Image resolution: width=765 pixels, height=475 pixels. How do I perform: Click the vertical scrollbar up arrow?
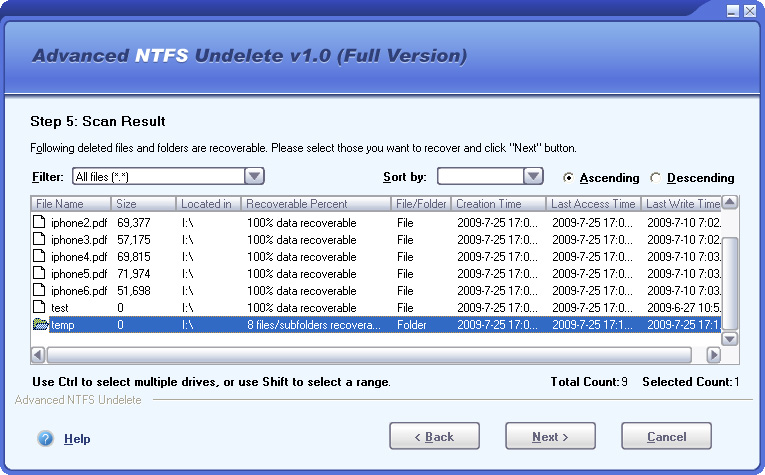[729, 202]
